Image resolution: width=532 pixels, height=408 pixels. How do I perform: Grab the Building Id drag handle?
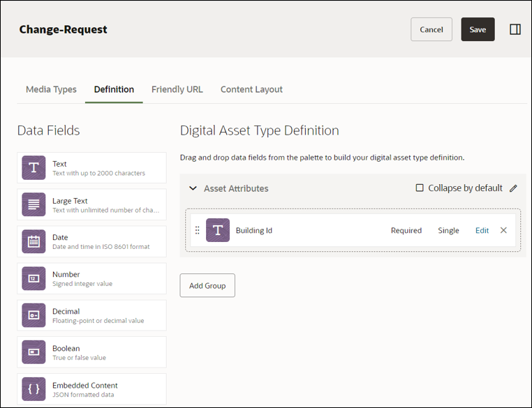(198, 230)
